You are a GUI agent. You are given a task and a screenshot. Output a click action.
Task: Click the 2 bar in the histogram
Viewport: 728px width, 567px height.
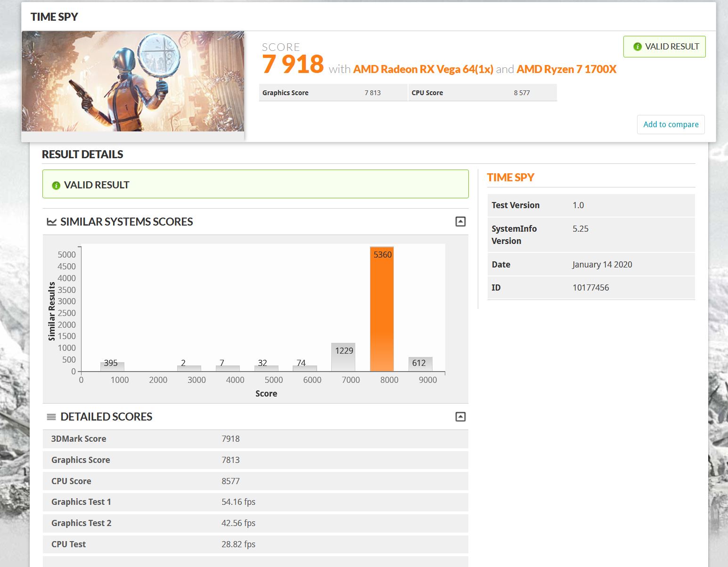coord(189,368)
